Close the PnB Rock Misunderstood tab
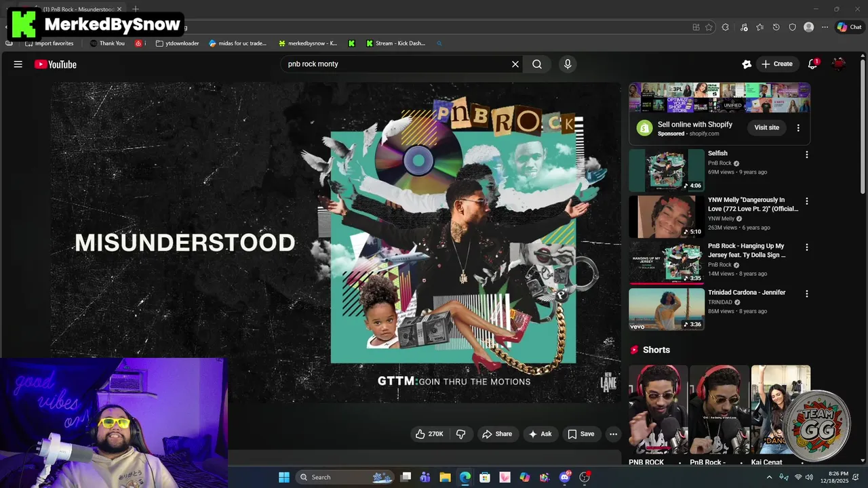The image size is (868, 488). [119, 9]
